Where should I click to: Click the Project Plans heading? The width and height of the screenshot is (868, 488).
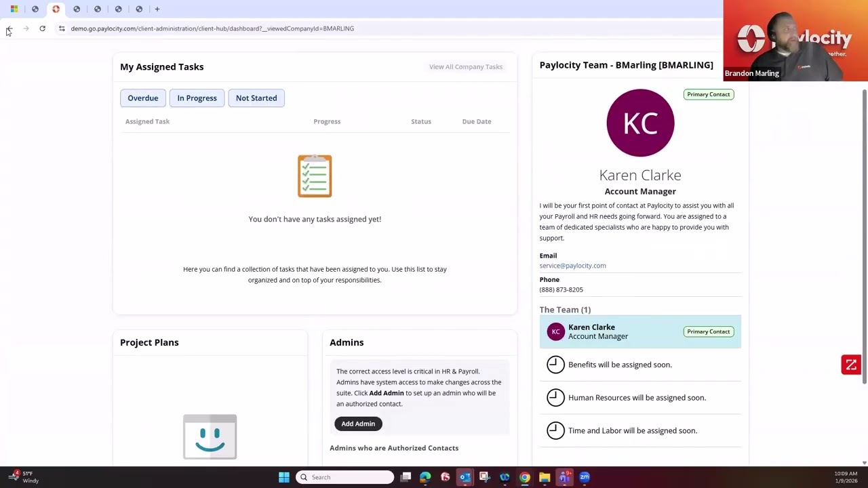coord(149,342)
